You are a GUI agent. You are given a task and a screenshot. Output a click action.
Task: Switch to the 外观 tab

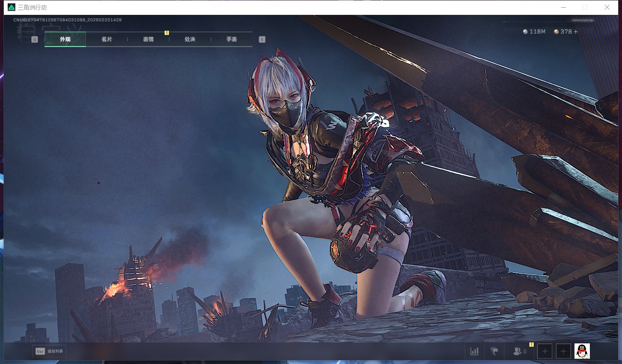tap(65, 39)
